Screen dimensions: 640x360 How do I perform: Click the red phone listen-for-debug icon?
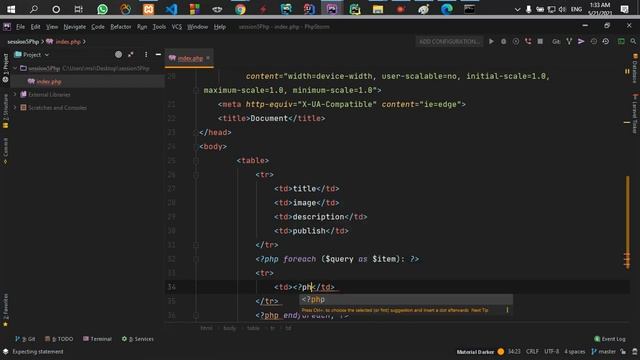point(528,41)
